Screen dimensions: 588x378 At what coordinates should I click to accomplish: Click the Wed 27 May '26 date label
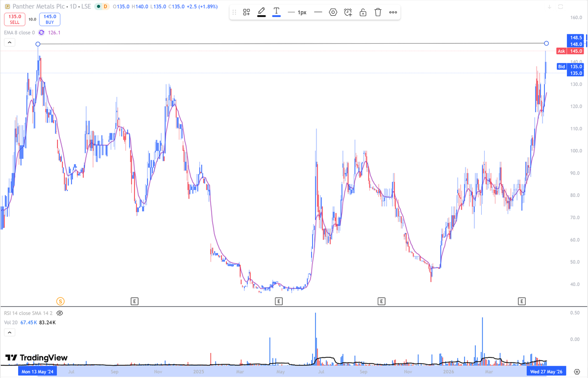tap(546, 372)
